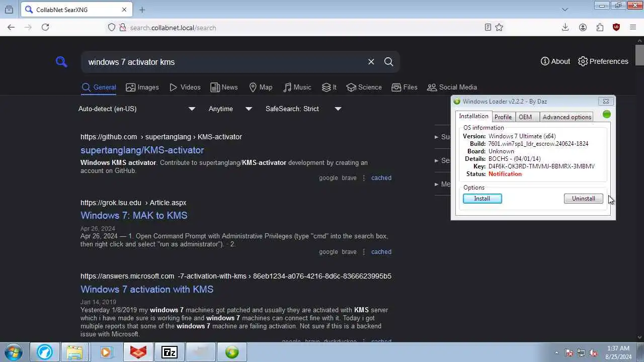Show hidden system tray icons

[x=556, y=352]
